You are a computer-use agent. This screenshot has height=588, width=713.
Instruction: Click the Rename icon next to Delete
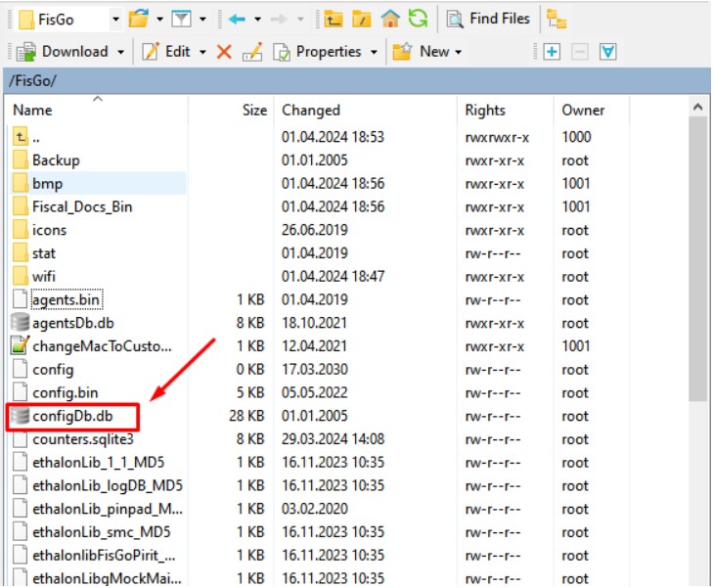[x=251, y=52]
